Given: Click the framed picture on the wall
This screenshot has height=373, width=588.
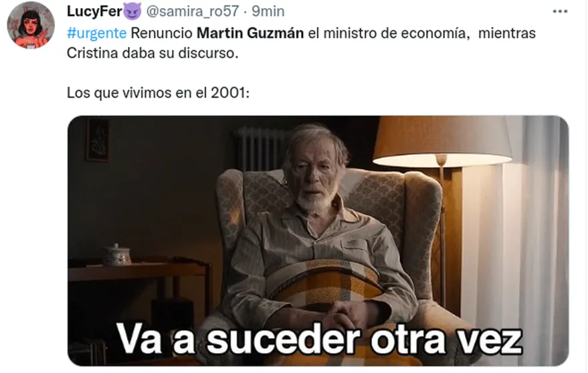Looking at the screenshot, I should point(98,140).
